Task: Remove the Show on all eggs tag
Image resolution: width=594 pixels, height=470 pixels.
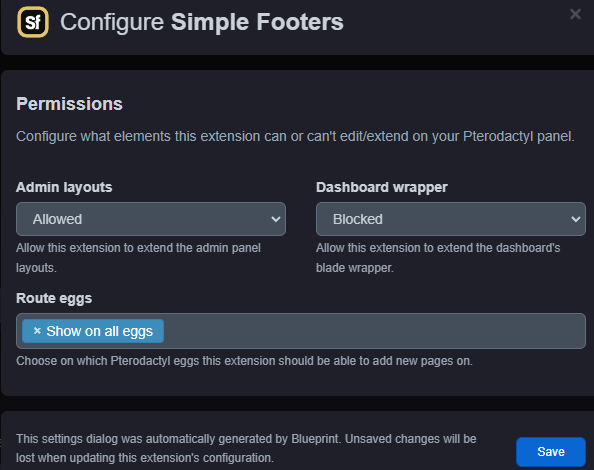Action: 37,331
